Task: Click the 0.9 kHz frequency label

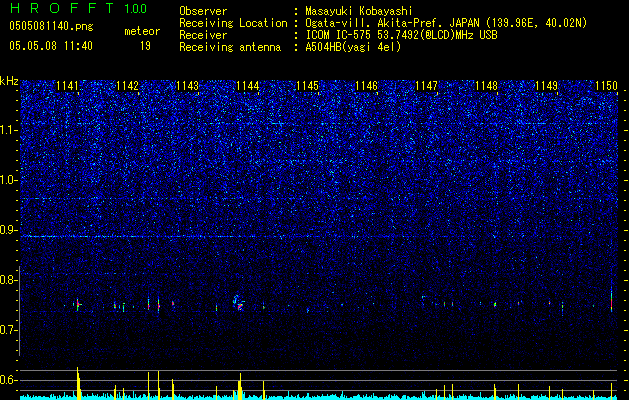Action: 8,230
